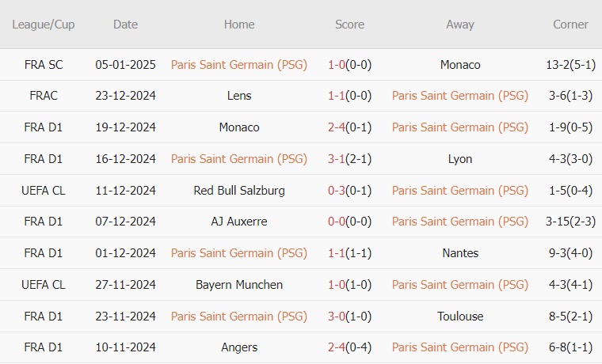Click Bayern Munchen home team
Viewport: 602px width, 364px height.
coord(239,285)
